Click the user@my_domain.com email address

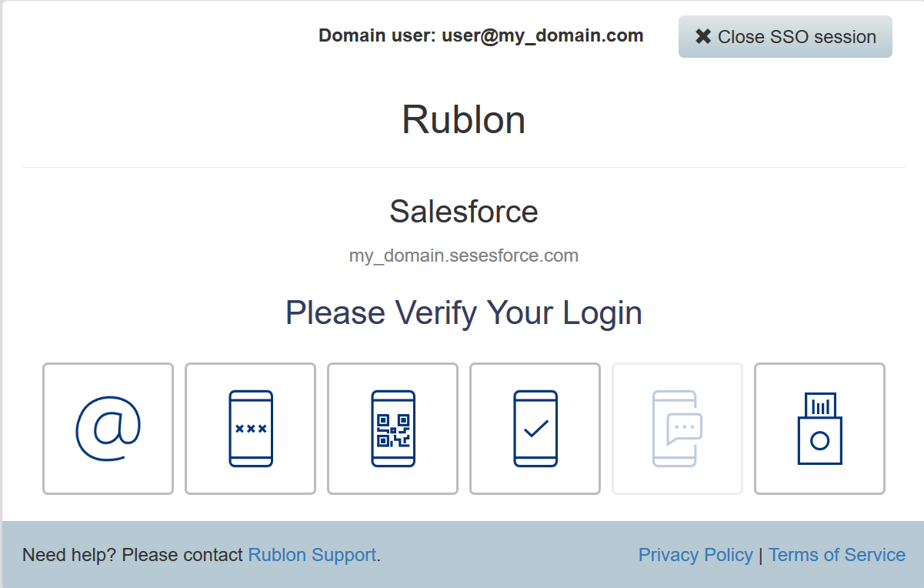click(542, 35)
